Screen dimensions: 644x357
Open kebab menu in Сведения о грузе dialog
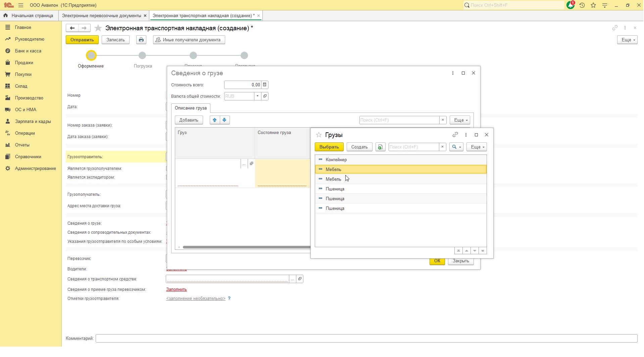tap(453, 73)
